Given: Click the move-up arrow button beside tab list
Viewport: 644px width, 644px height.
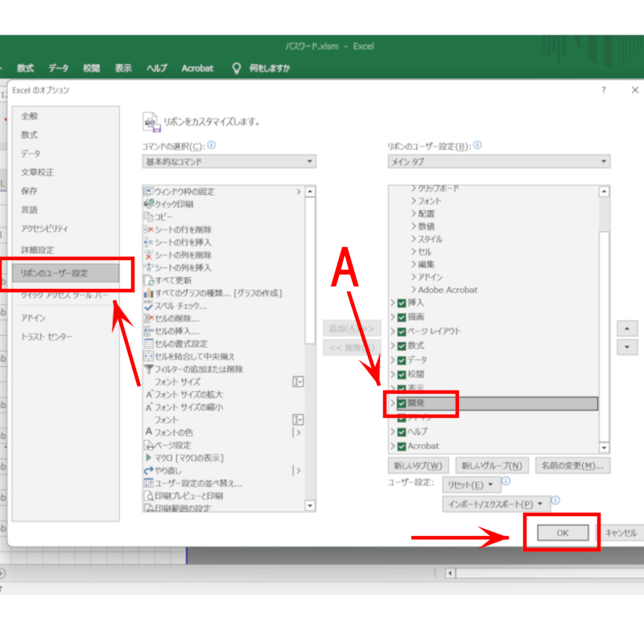Looking at the screenshot, I should (x=627, y=329).
